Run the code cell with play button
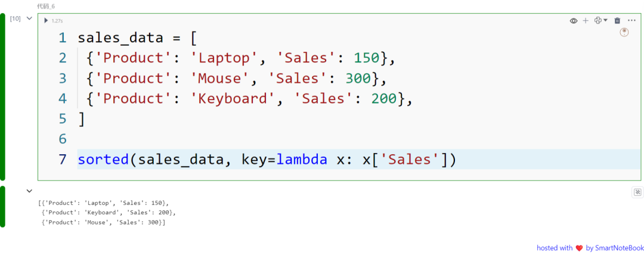Viewport: 644px width, 253px height. (46, 20)
